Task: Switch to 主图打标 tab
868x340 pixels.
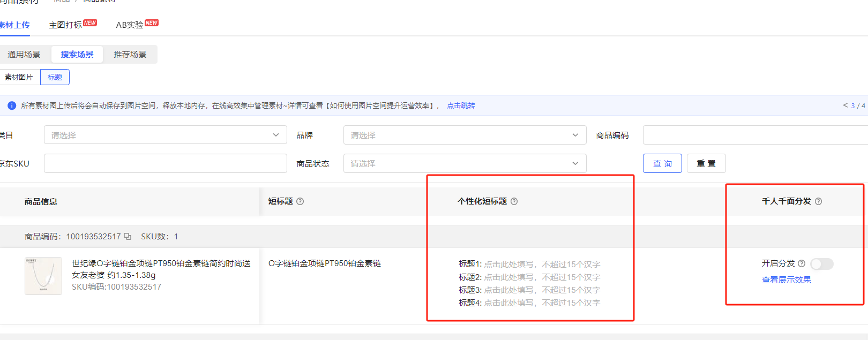Action: pyautogui.click(x=65, y=25)
